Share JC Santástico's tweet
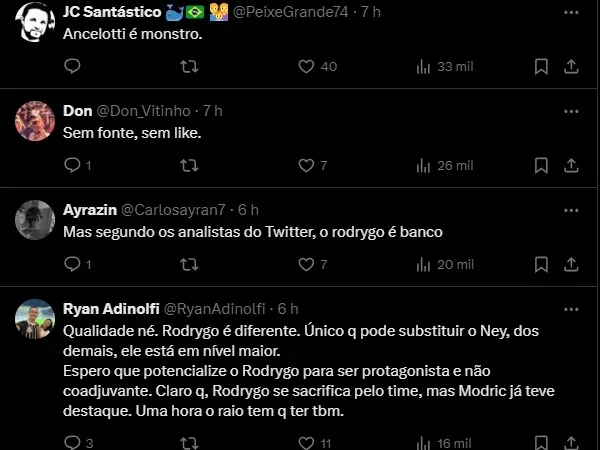Image resolution: width=600 pixels, height=450 pixels. [x=571, y=66]
